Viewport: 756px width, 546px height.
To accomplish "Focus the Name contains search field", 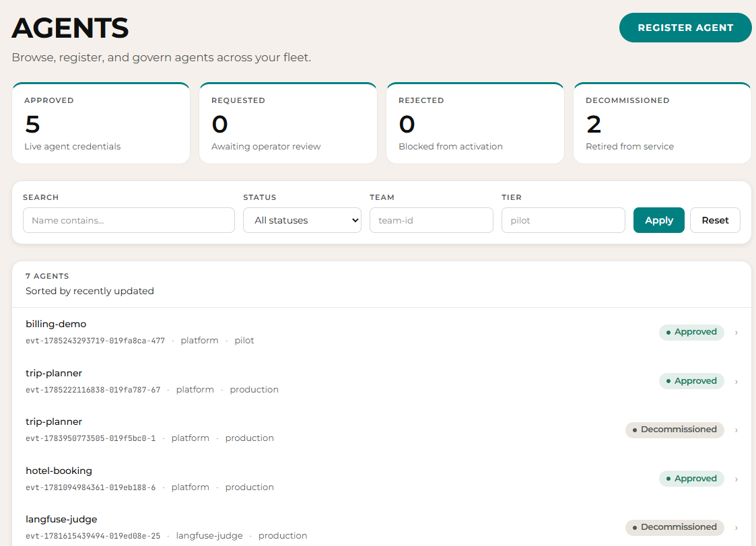I will (129, 220).
